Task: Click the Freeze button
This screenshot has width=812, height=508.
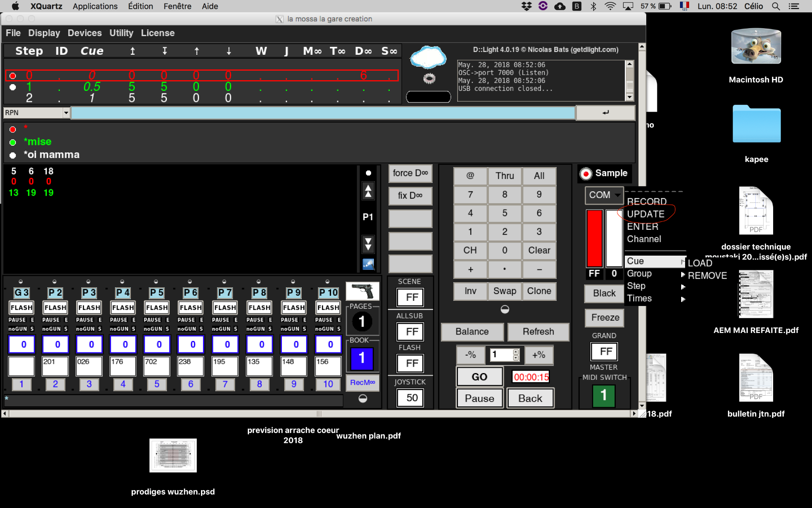Action: point(605,317)
